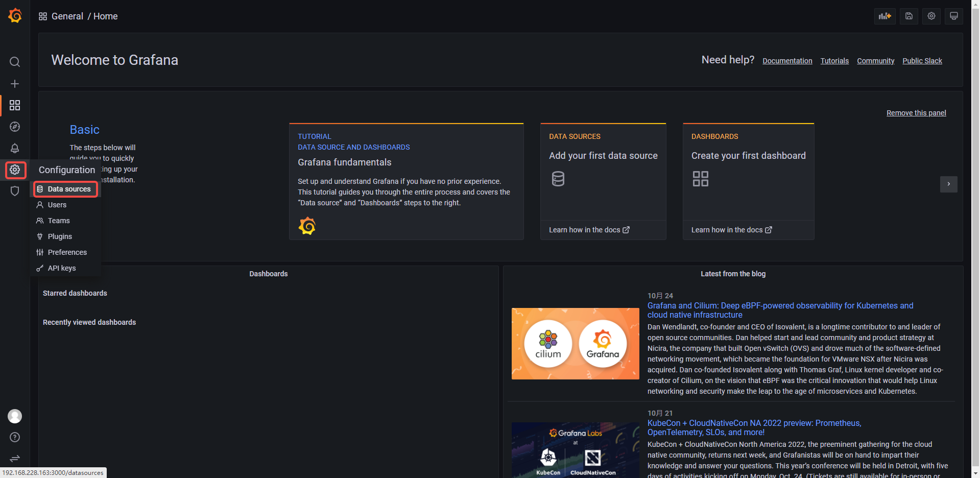Select Preferences from the Configuration menu

coord(65,252)
